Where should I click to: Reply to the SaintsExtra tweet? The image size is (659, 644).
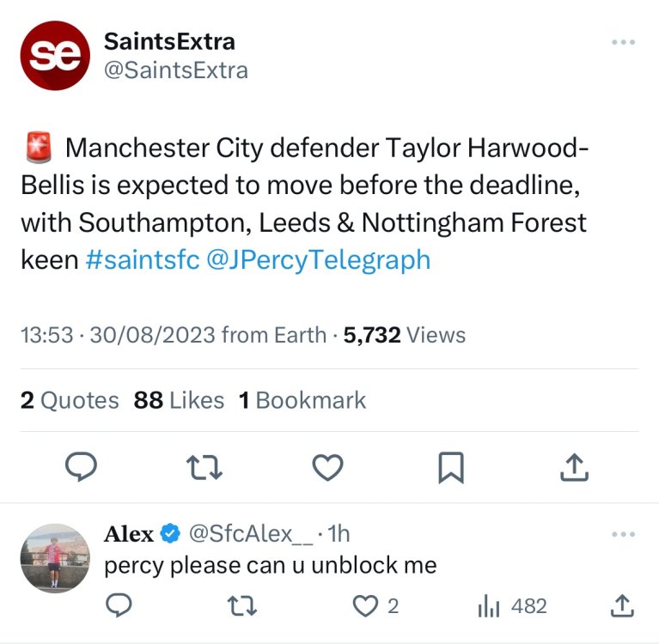[x=82, y=466]
